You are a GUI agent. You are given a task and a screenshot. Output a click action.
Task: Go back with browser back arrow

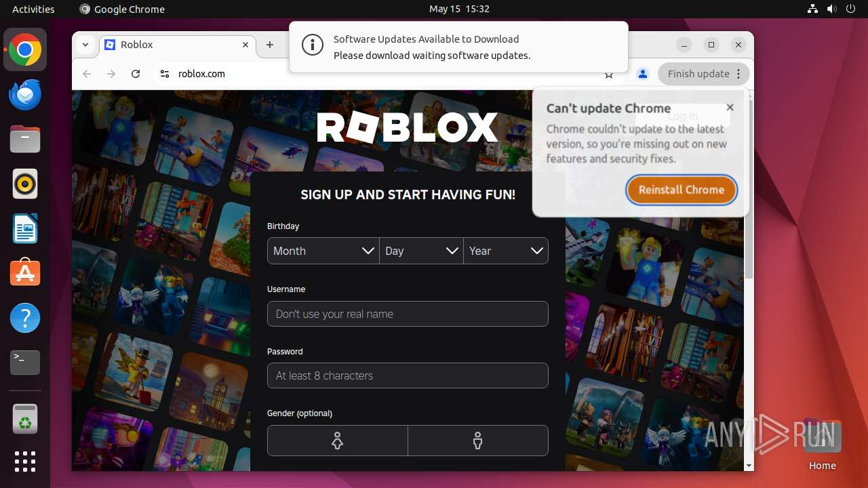coord(87,74)
